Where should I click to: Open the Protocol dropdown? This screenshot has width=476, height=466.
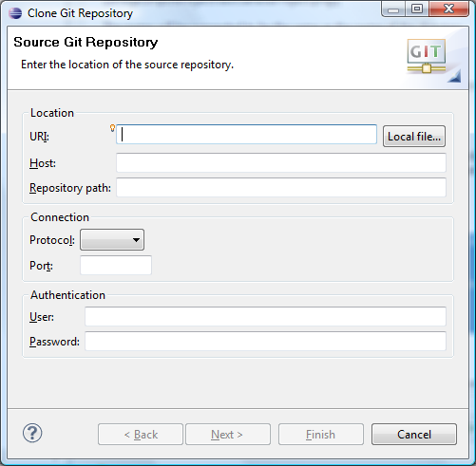[112, 240]
